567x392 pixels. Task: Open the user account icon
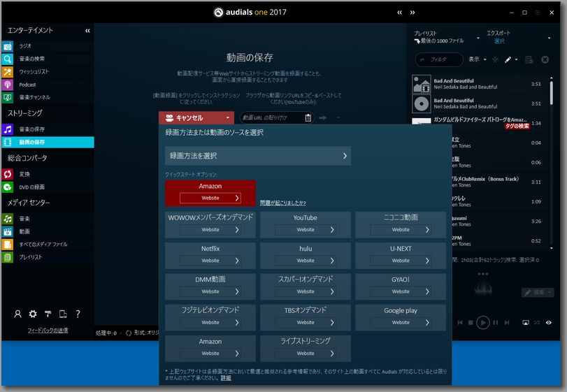coord(17,314)
